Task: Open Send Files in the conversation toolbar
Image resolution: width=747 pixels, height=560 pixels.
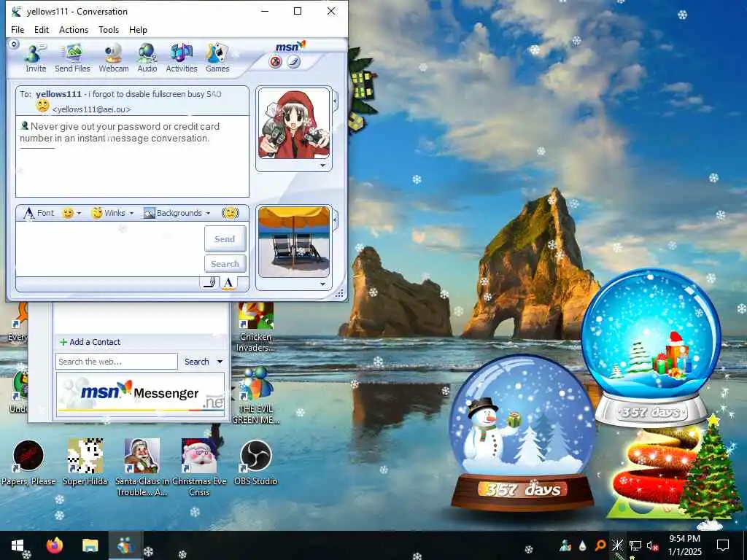Action: 72,58
